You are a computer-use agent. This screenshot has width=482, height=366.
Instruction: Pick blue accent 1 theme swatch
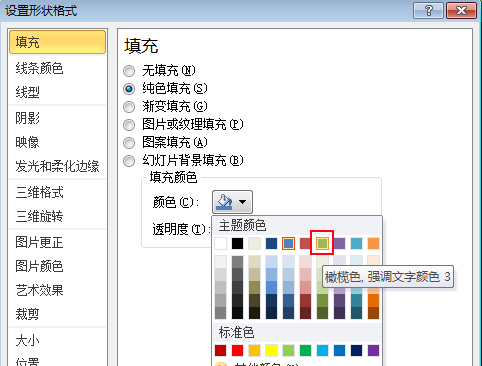tap(289, 244)
